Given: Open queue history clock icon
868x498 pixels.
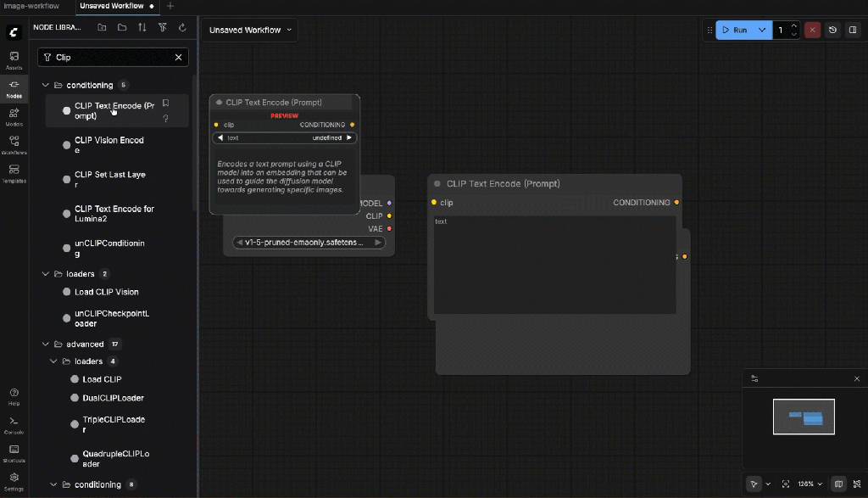Looking at the screenshot, I should [832, 30].
